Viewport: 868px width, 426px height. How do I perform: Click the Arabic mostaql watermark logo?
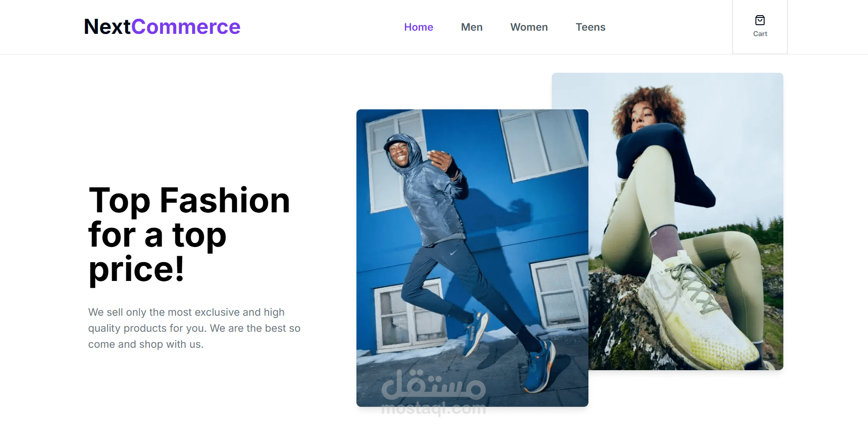pos(433,384)
